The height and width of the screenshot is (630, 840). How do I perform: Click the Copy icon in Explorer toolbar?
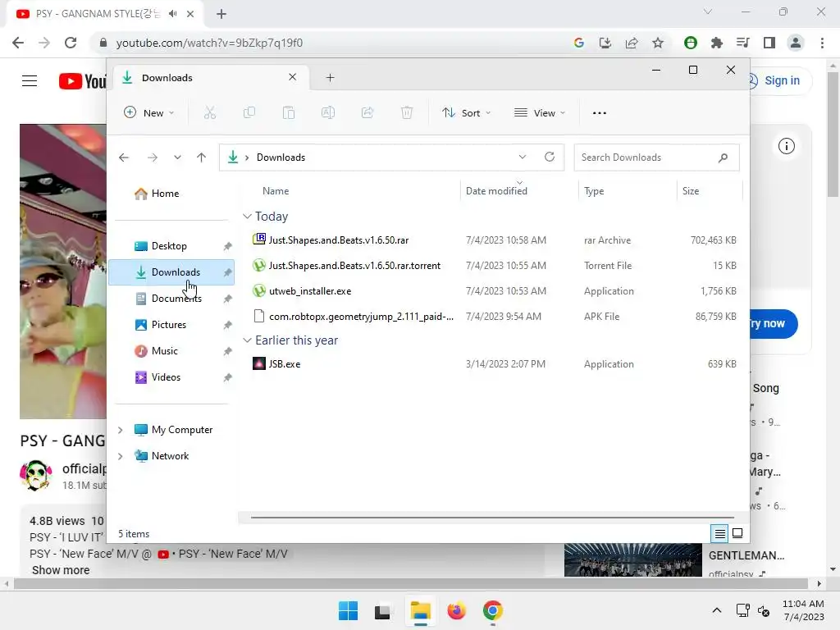point(249,112)
